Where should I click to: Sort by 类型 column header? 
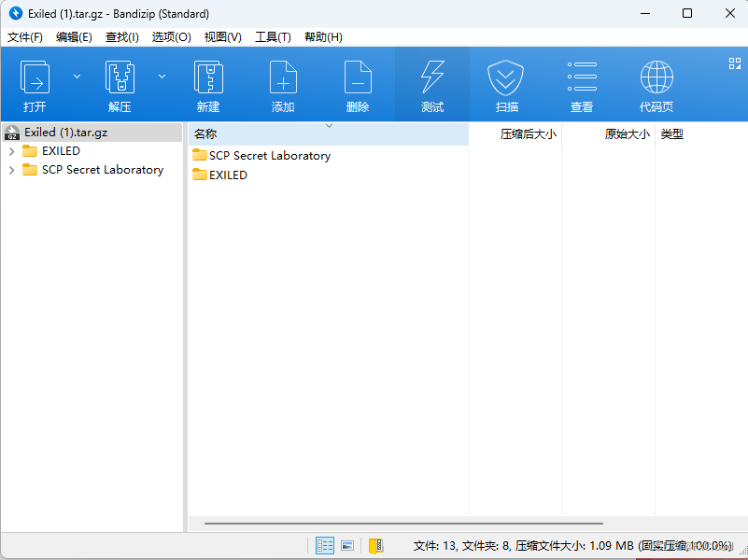[x=701, y=134]
